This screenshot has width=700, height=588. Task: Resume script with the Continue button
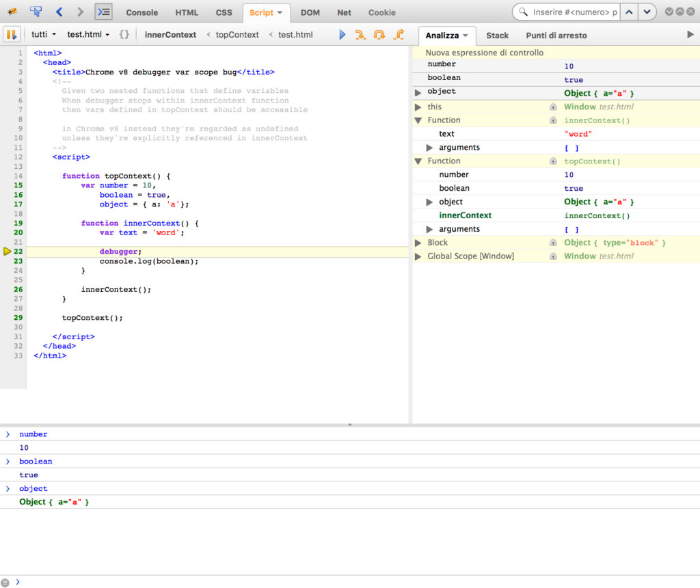[x=342, y=34]
